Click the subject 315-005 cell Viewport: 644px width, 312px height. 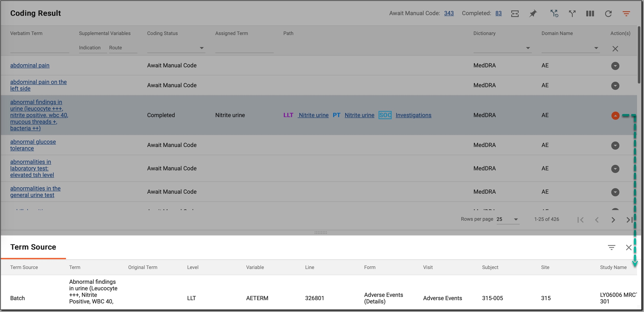click(x=493, y=298)
